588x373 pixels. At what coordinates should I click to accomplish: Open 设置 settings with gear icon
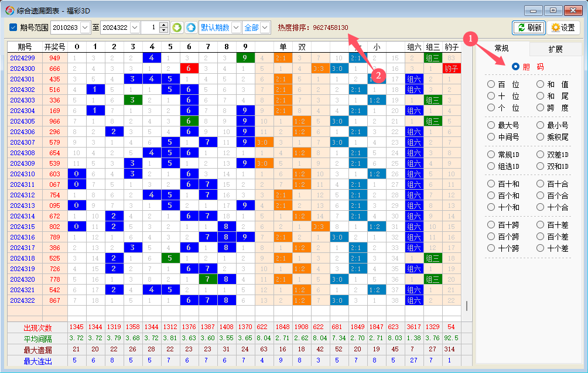[563, 28]
